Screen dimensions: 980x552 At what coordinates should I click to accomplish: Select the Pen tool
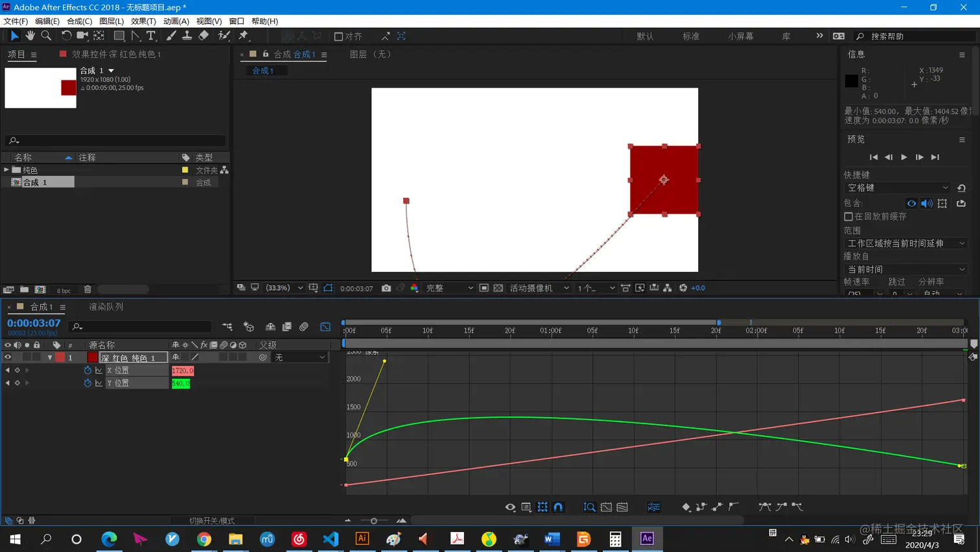(x=135, y=36)
